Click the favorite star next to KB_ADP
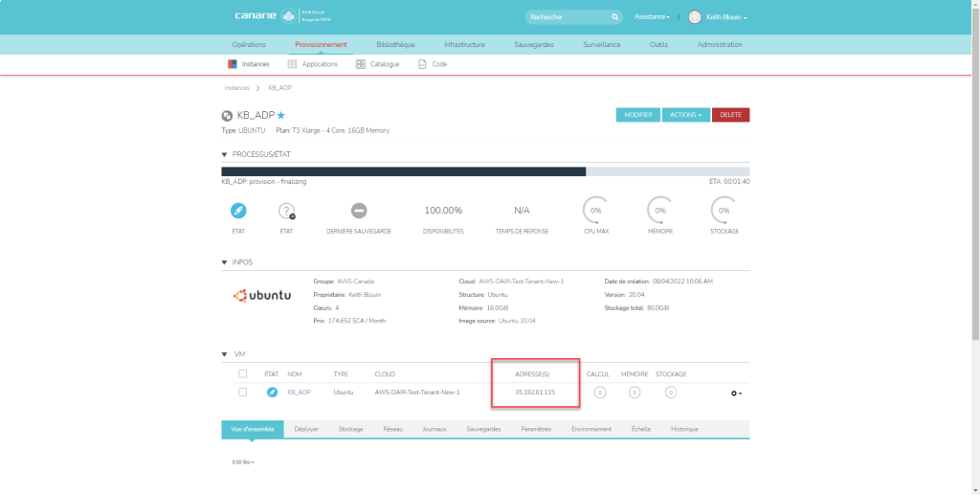The image size is (980, 495). 281,115
